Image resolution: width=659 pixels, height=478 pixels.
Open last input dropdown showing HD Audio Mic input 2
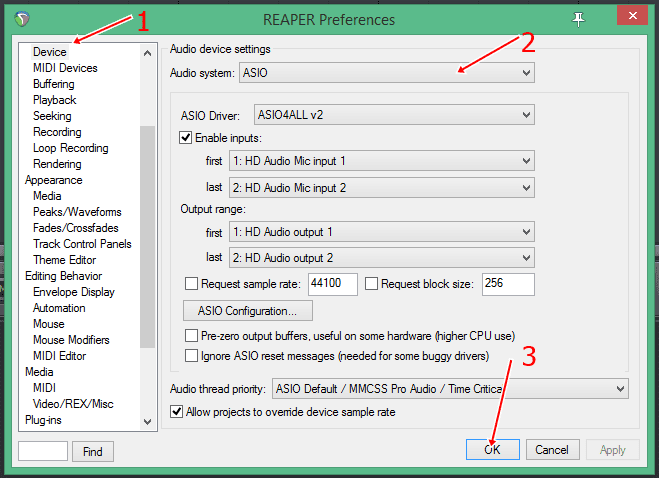point(382,188)
